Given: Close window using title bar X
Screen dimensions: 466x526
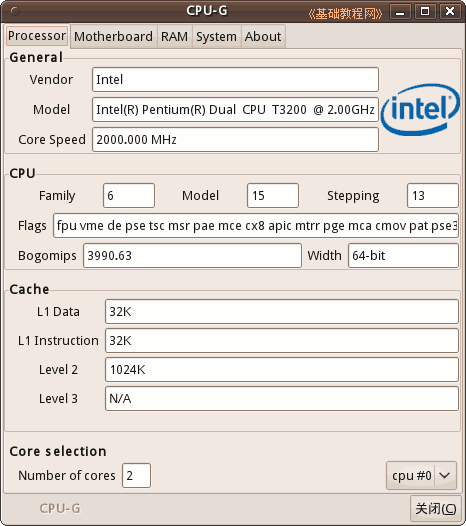Looking at the screenshot, I should (450, 12).
